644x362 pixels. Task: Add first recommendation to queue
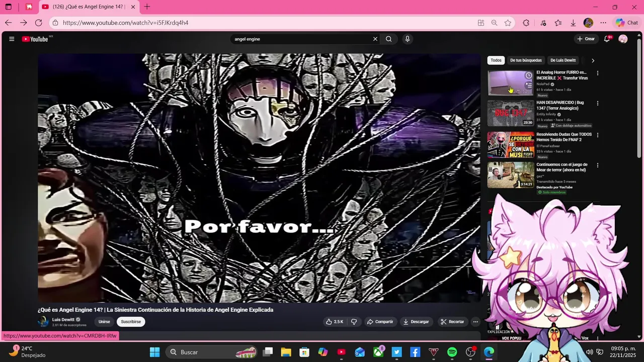[529, 85]
